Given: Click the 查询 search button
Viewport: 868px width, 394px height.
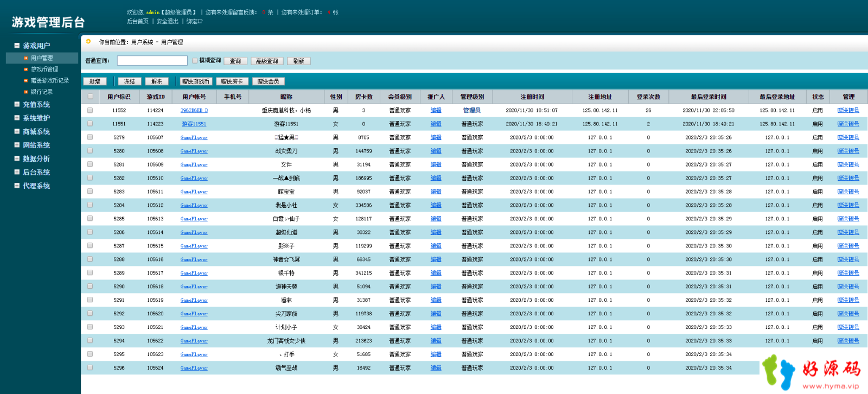Looking at the screenshot, I should 235,61.
